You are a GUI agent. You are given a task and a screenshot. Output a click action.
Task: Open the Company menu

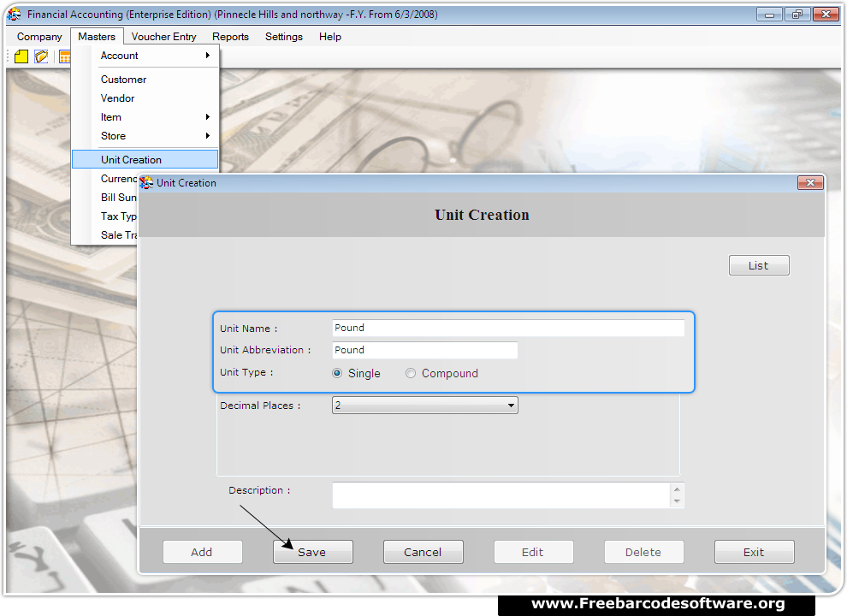[39, 37]
